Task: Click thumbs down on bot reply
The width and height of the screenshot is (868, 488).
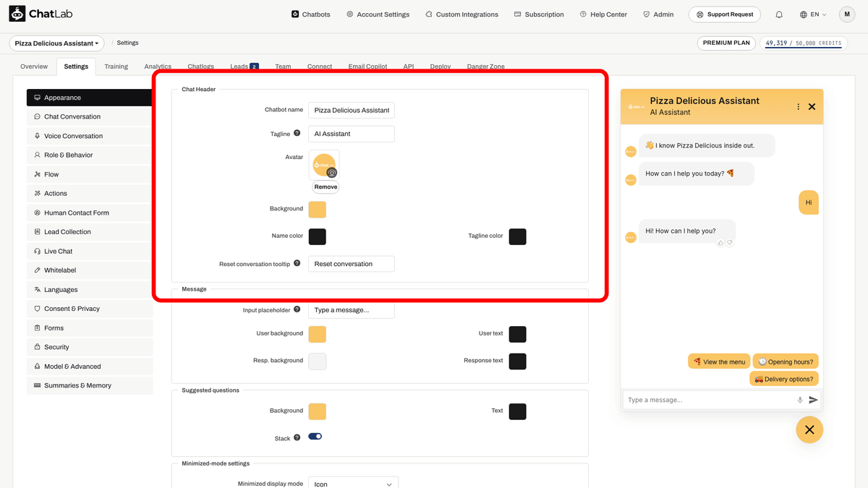Action: click(729, 243)
